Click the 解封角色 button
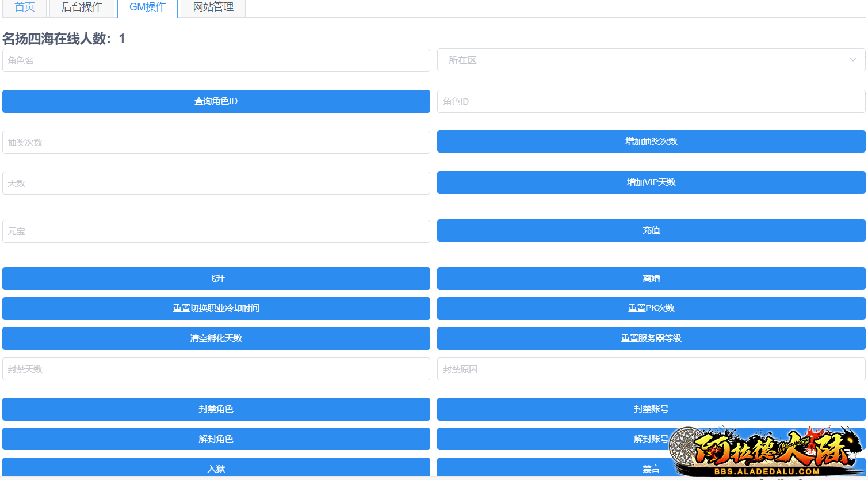The image size is (868, 480). click(x=216, y=439)
